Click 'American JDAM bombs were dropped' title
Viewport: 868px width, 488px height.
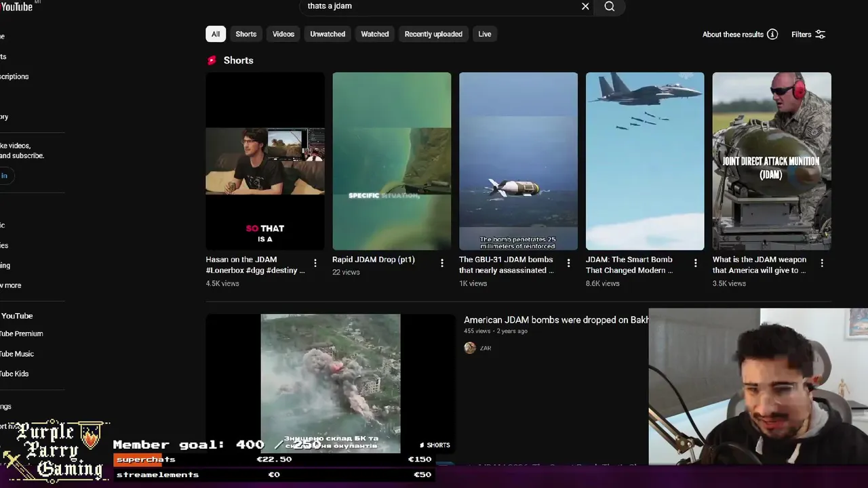coord(556,320)
